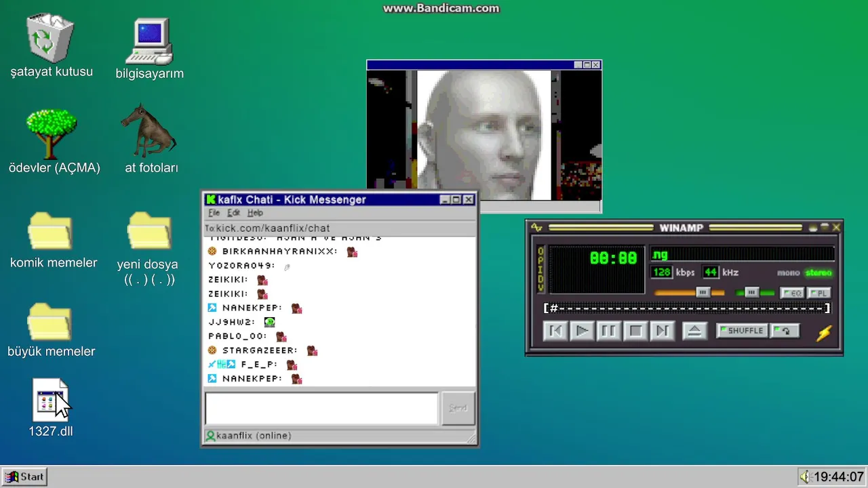Click the OPIDV letters strip in Winamp
The height and width of the screenshot is (488, 868).
pyautogui.click(x=540, y=270)
